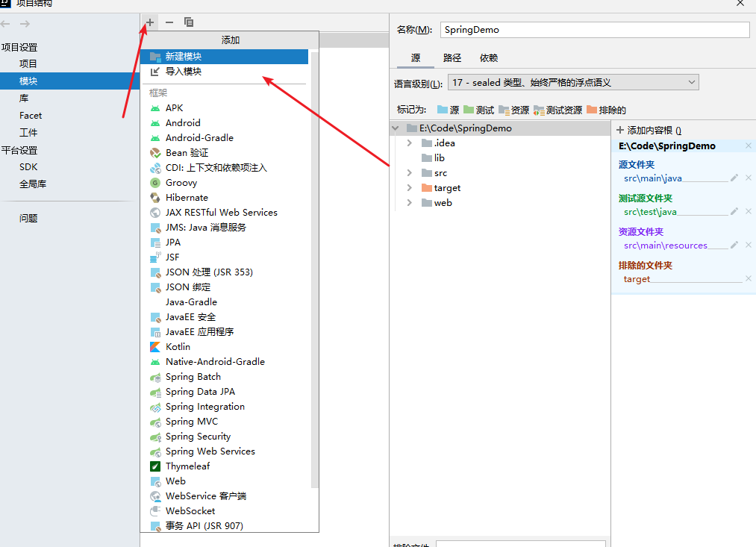Open 项目 in project settings sidebar

pyautogui.click(x=28, y=63)
